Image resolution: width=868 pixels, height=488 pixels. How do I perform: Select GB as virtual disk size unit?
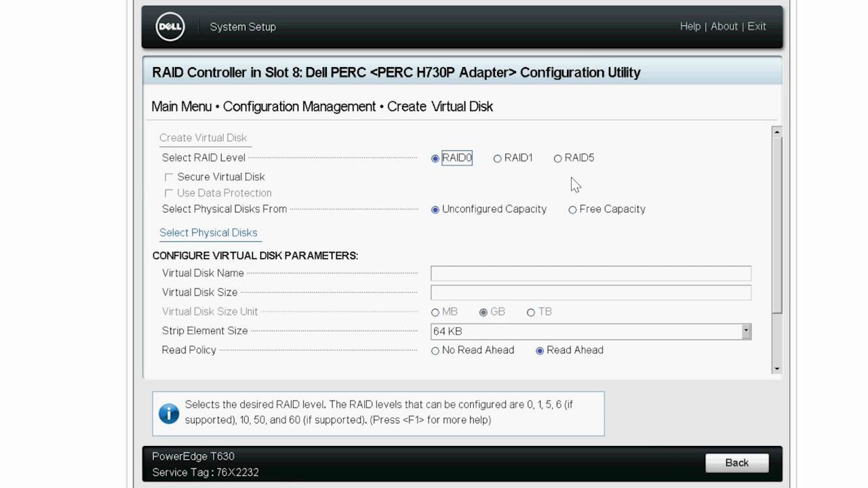[x=484, y=312]
